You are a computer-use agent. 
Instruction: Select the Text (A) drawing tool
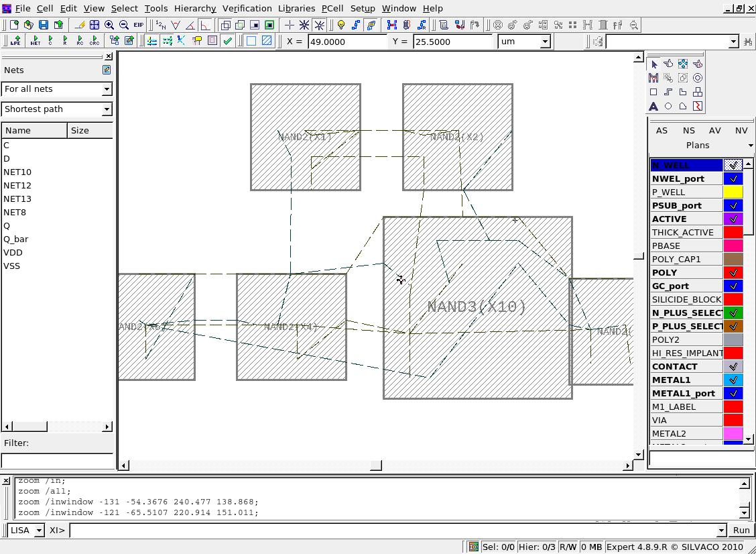tap(653, 106)
